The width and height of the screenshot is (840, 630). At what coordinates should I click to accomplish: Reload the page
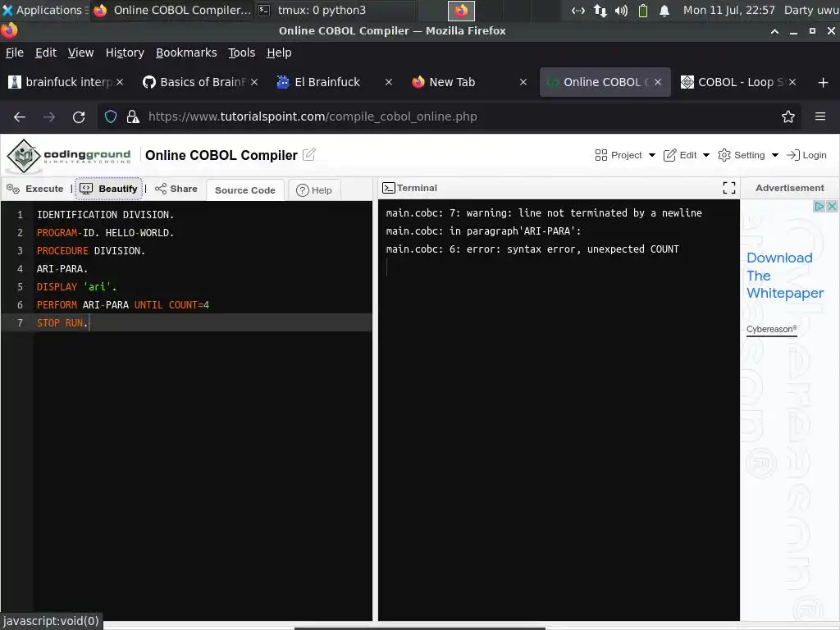(79, 116)
